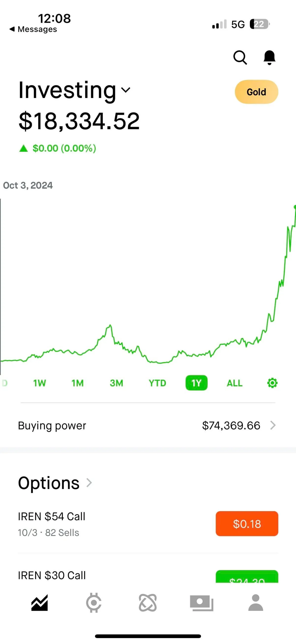Select the 3M timeframe toggle
Viewport: 296px width, 644px height.
click(x=116, y=383)
